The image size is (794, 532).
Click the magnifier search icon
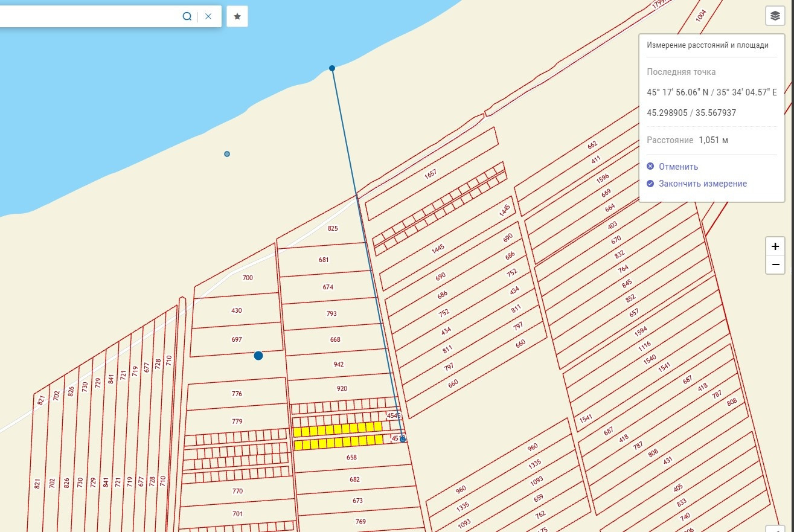click(x=187, y=16)
